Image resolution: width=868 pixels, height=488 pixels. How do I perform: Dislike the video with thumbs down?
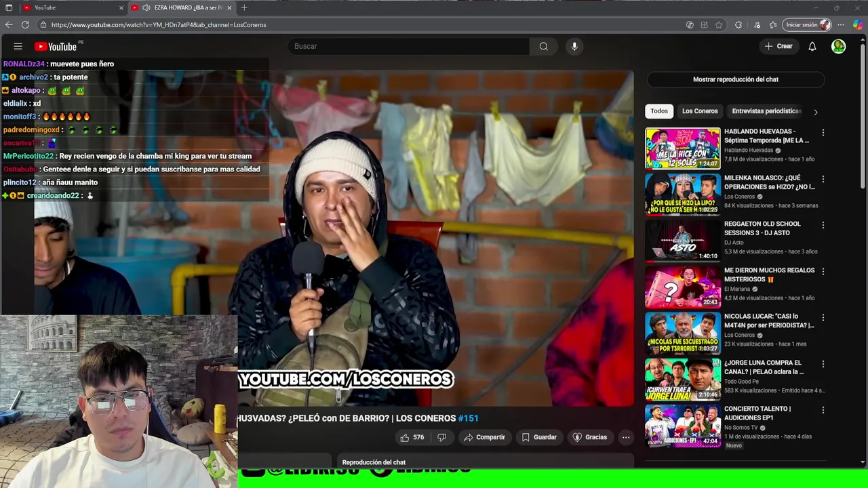click(441, 437)
